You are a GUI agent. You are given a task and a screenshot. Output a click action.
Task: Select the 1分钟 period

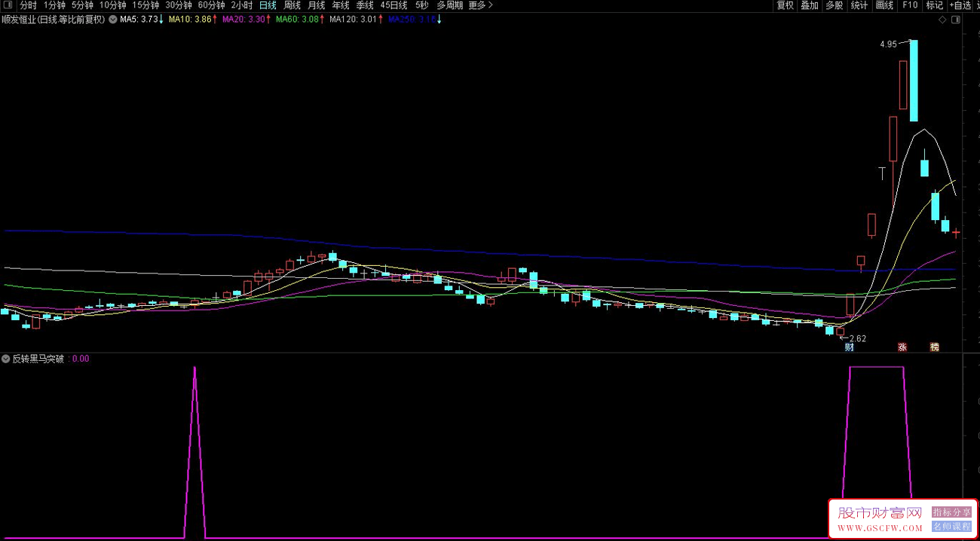pos(54,5)
